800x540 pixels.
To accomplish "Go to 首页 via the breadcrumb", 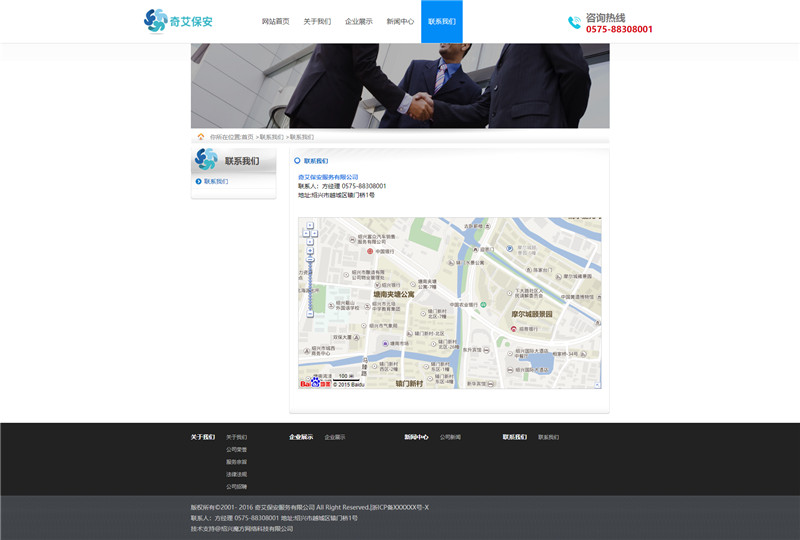I will [x=247, y=137].
